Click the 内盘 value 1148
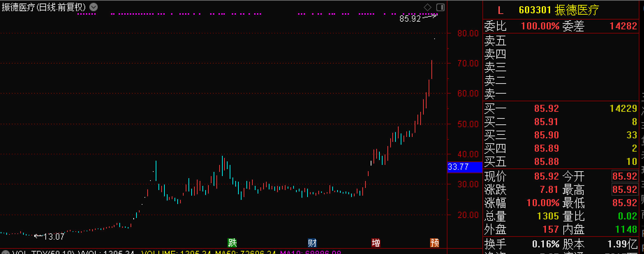The image size is (644, 254). (626, 229)
